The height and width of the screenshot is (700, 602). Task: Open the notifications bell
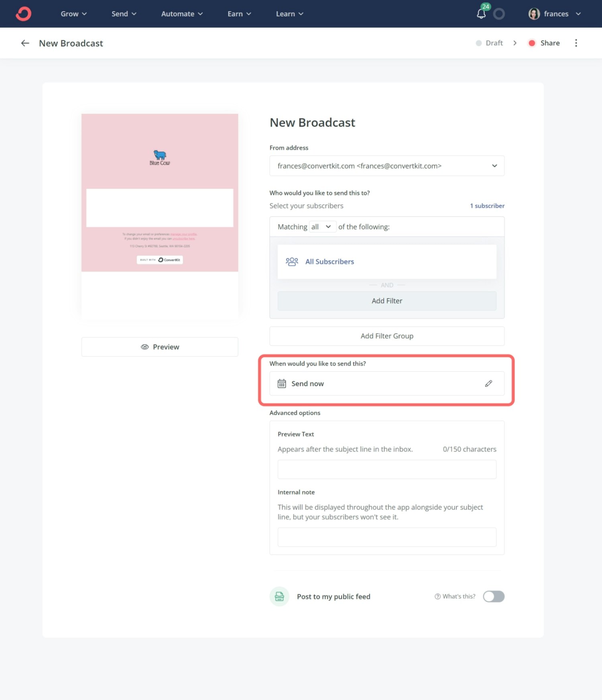click(x=481, y=14)
